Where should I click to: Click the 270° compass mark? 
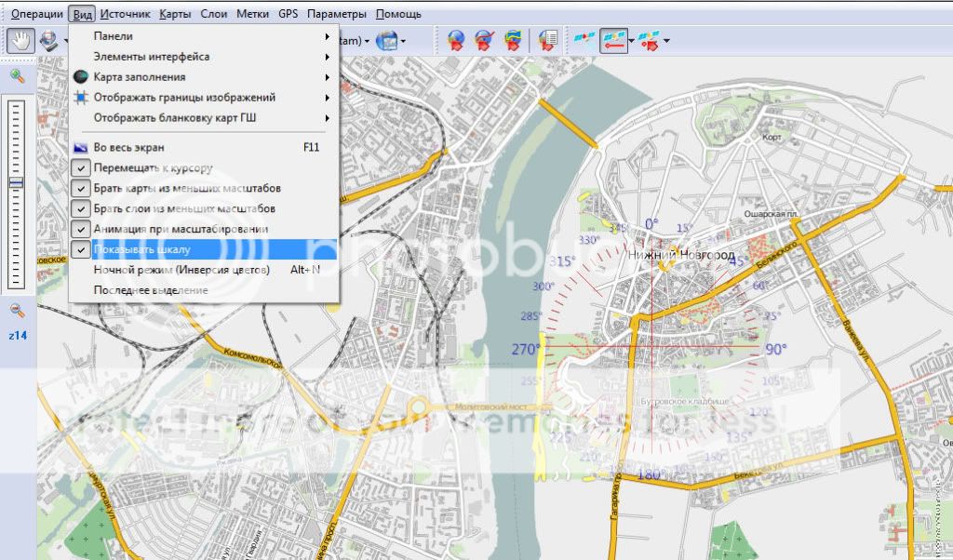(526, 349)
